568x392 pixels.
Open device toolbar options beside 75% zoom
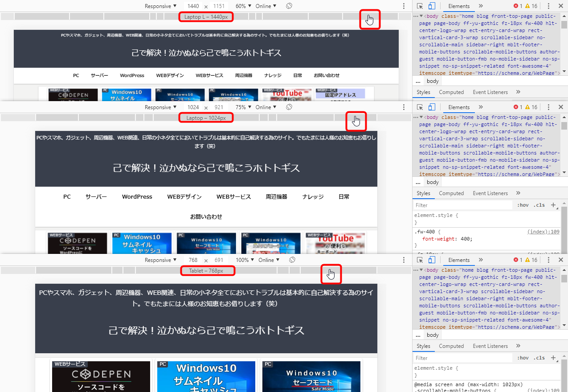point(404,107)
